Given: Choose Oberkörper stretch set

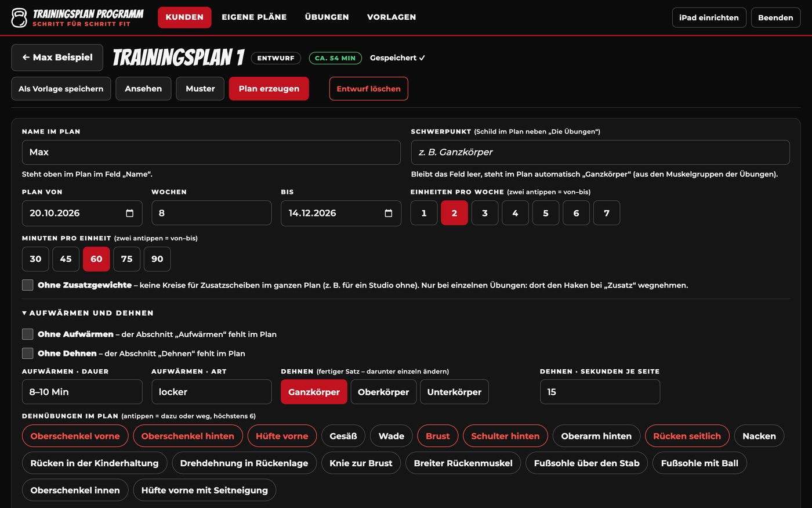Looking at the screenshot, I should (x=383, y=392).
